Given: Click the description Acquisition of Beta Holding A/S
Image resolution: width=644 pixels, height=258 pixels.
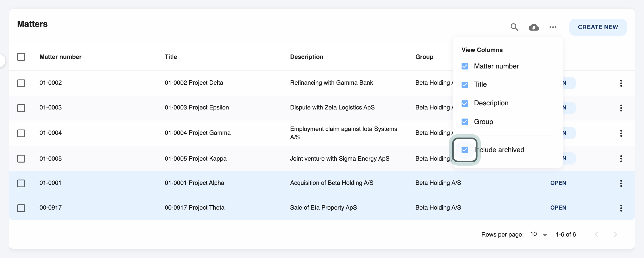Looking at the screenshot, I should point(332,183).
